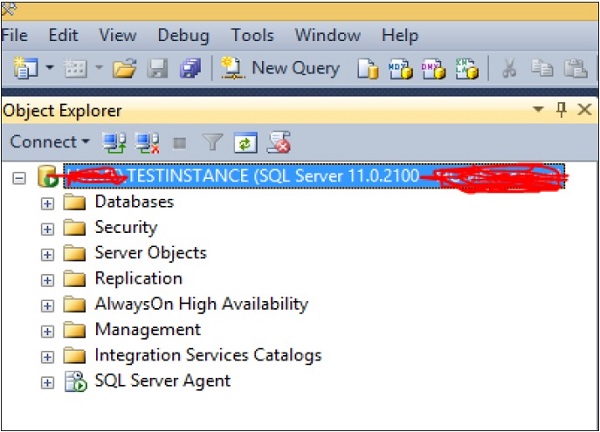This screenshot has height=432, width=600.
Task: Open Object Explorer window position menu
Action: [x=539, y=110]
